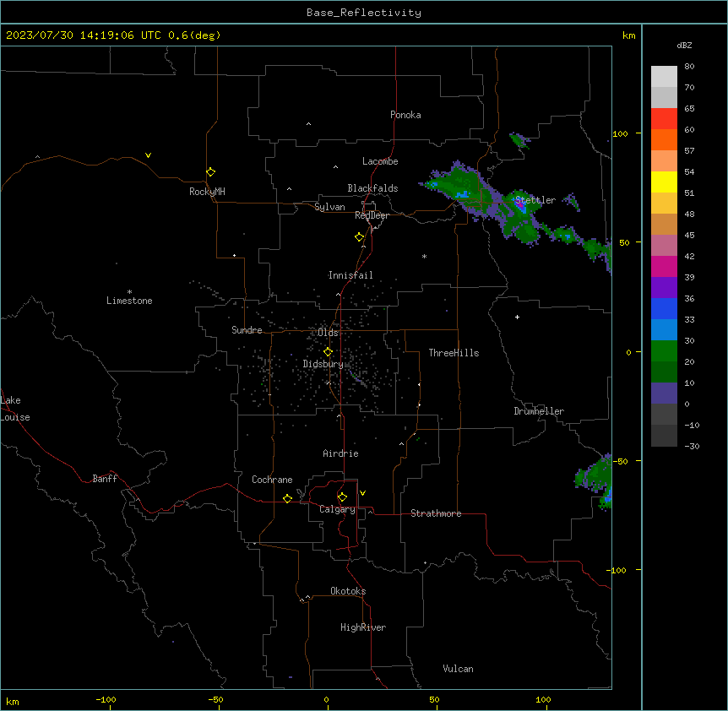Select the Olds label

(x=328, y=333)
